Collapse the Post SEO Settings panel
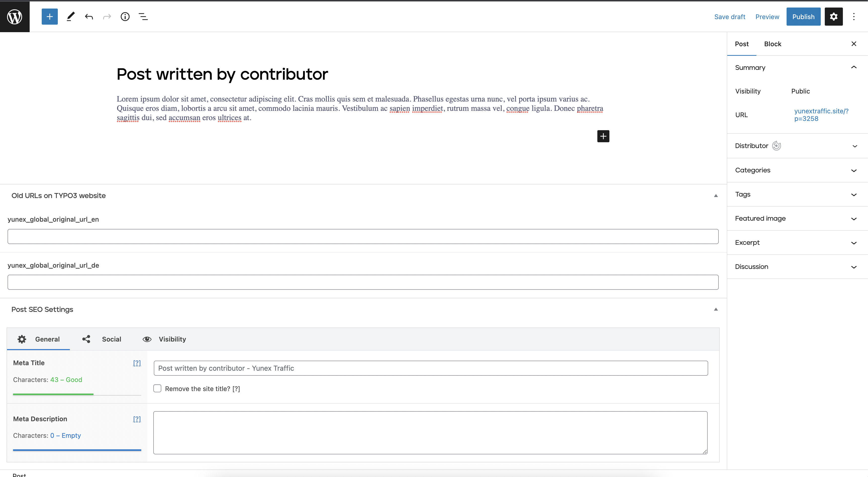Image resolution: width=868 pixels, height=477 pixels. coord(715,309)
